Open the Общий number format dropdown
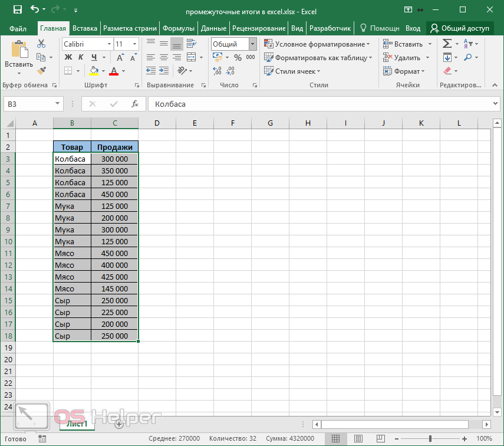 (x=253, y=44)
